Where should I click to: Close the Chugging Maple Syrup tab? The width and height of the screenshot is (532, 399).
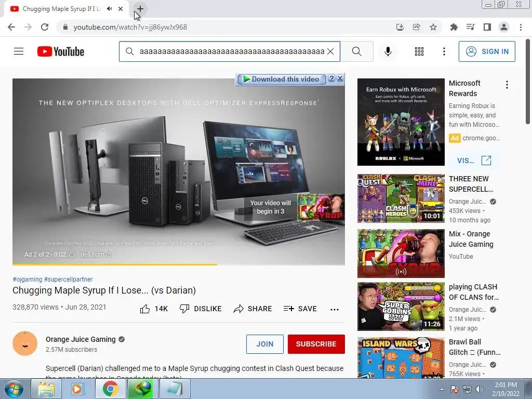[x=121, y=9]
